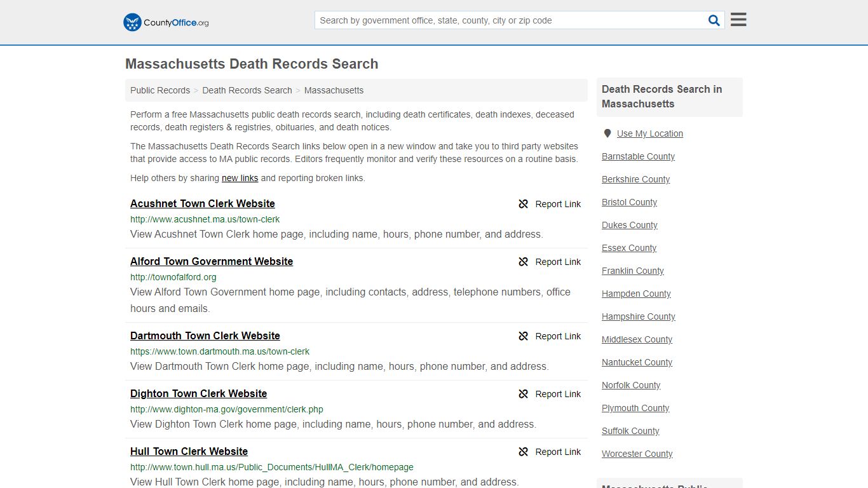This screenshot has height=488, width=868.
Task: Follow the 'new links' hyperlink
Action: click(240, 178)
